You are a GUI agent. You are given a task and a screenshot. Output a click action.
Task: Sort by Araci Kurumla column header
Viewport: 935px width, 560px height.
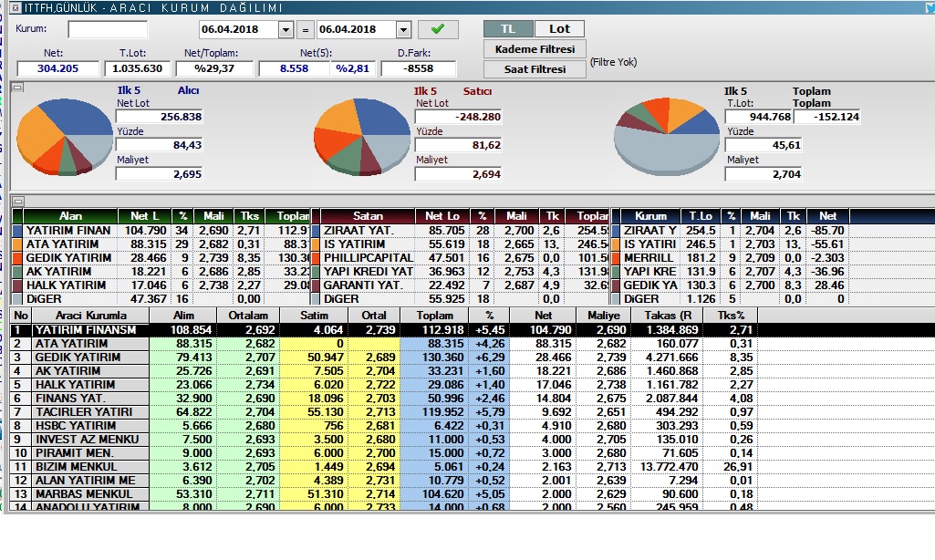point(90,316)
